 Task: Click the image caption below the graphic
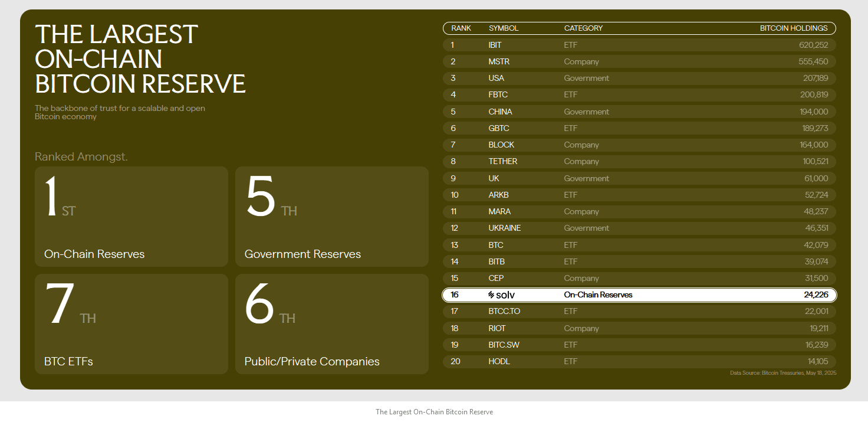[x=434, y=412]
